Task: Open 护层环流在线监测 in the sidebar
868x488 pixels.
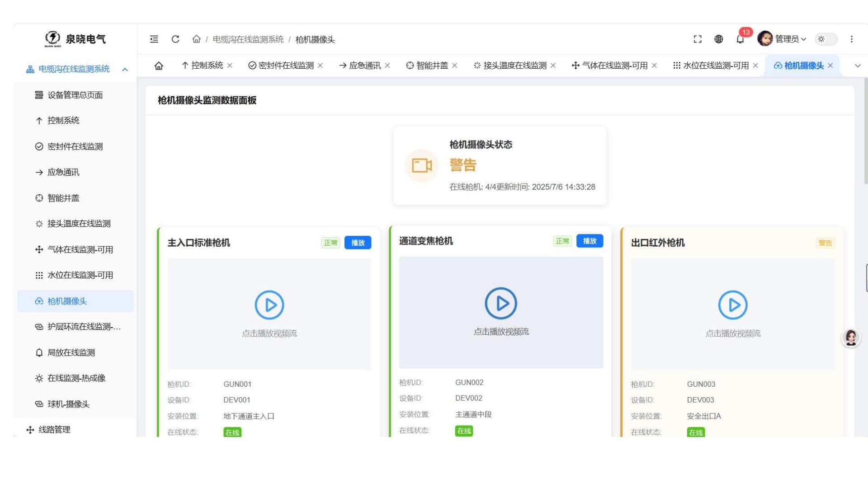Action: [75, 327]
